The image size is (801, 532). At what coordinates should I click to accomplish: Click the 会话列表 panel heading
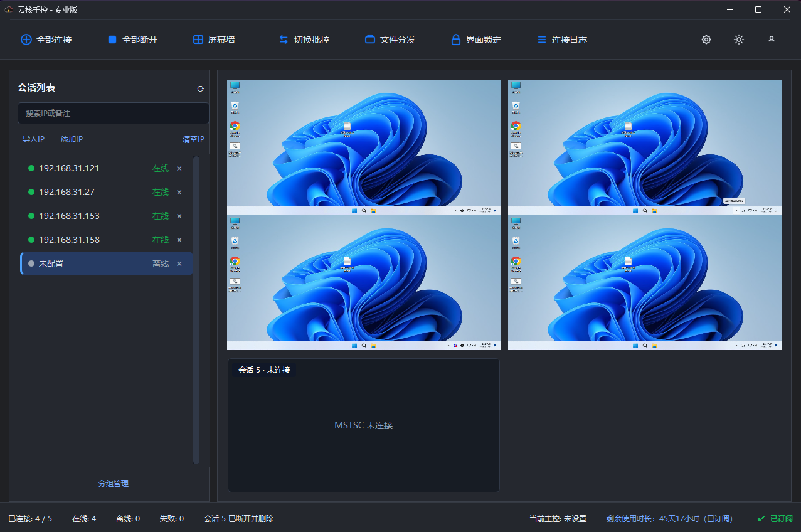[x=36, y=88]
